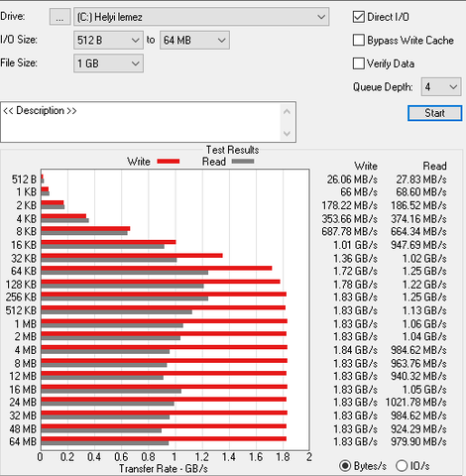Click read value 924.29 MB/s
The image size is (466, 476).
coord(418,429)
